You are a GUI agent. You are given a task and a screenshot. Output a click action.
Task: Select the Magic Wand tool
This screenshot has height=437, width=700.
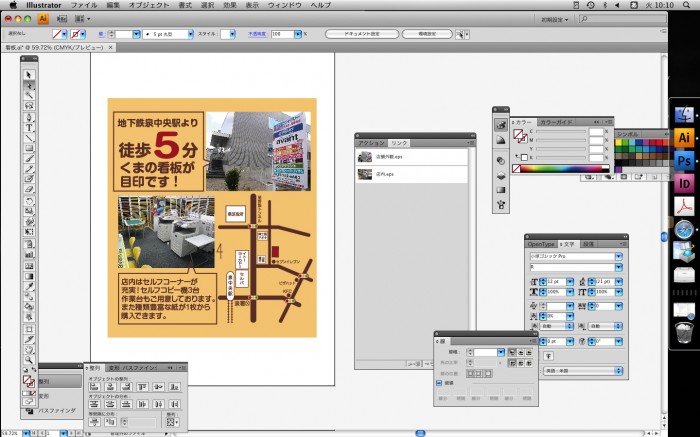29,96
